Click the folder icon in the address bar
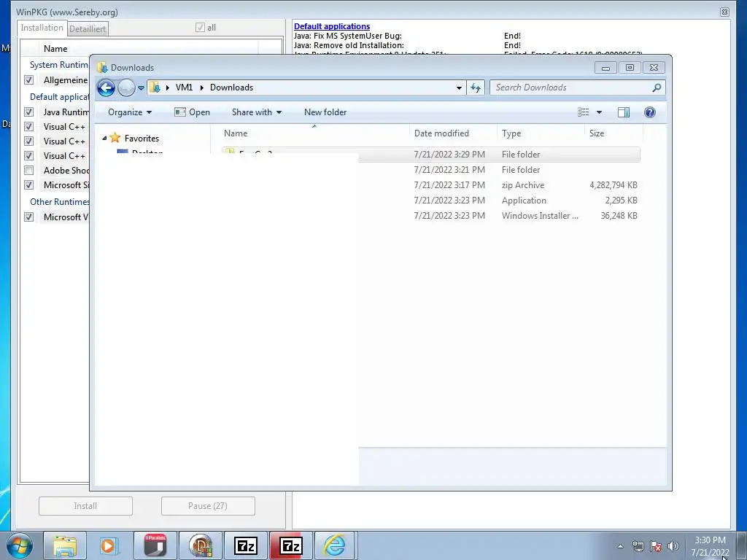The image size is (747, 560). (x=155, y=87)
